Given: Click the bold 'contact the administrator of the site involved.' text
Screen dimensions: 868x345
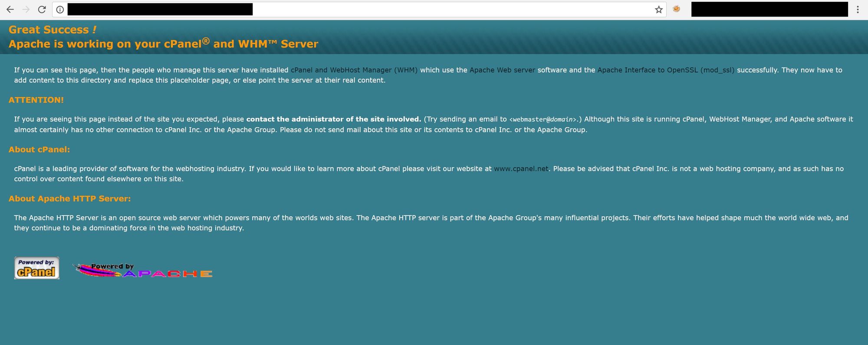Looking at the screenshot, I should tap(334, 119).
